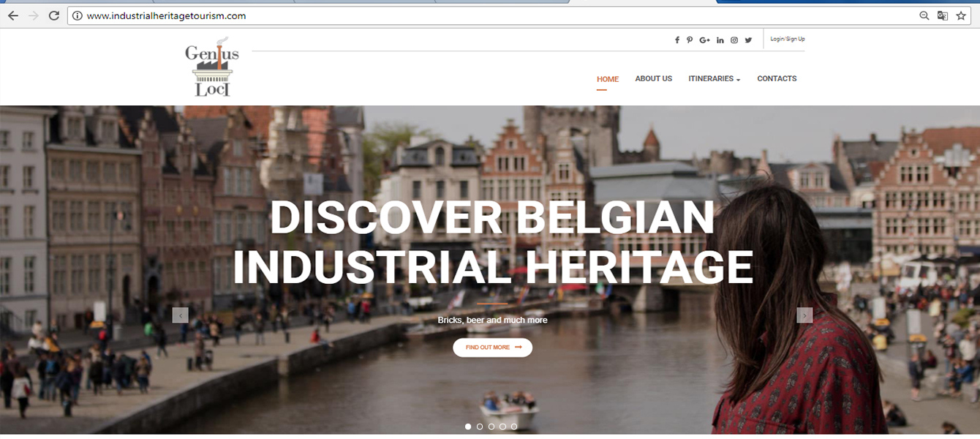Click the Find Out More button
The height and width of the screenshot is (439, 980).
click(492, 348)
